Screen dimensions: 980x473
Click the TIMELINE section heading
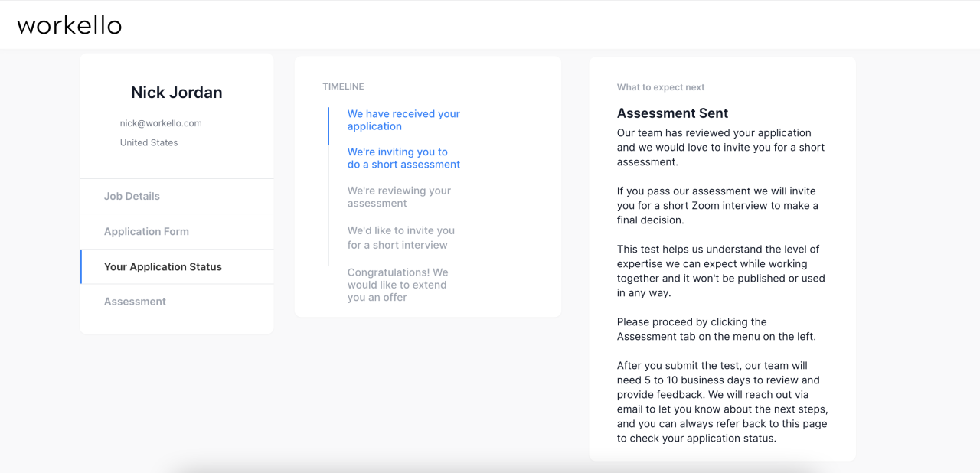(343, 86)
